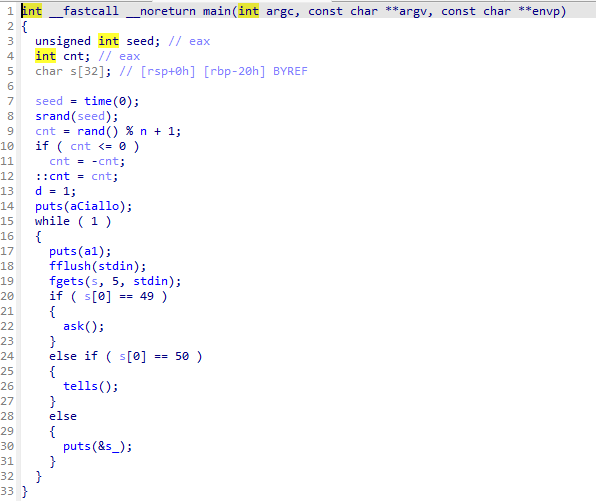This screenshot has width=596, height=501.
Task: Click line number 15 in gutter
Action: tap(7, 221)
